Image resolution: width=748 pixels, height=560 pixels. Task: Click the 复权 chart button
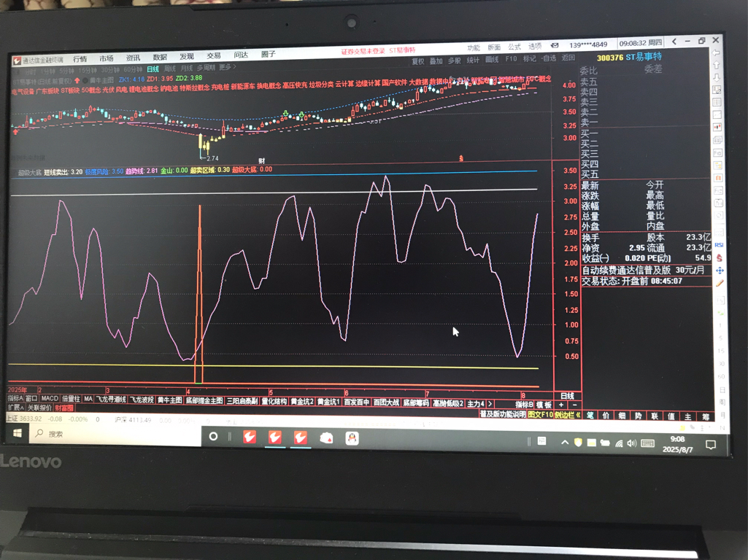pos(418,61)
